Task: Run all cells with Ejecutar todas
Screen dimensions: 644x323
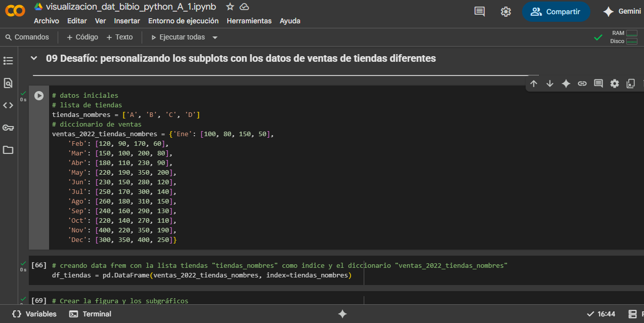Action: coord(178,37)
